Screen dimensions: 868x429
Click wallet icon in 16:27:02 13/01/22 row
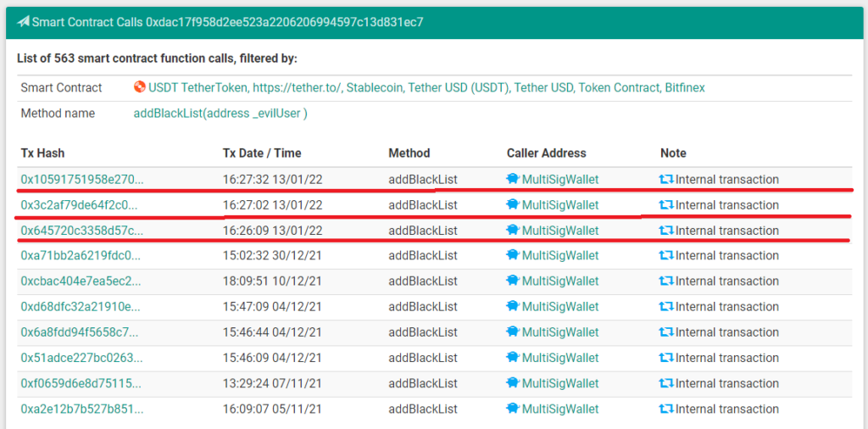click(x=513, y=205)
